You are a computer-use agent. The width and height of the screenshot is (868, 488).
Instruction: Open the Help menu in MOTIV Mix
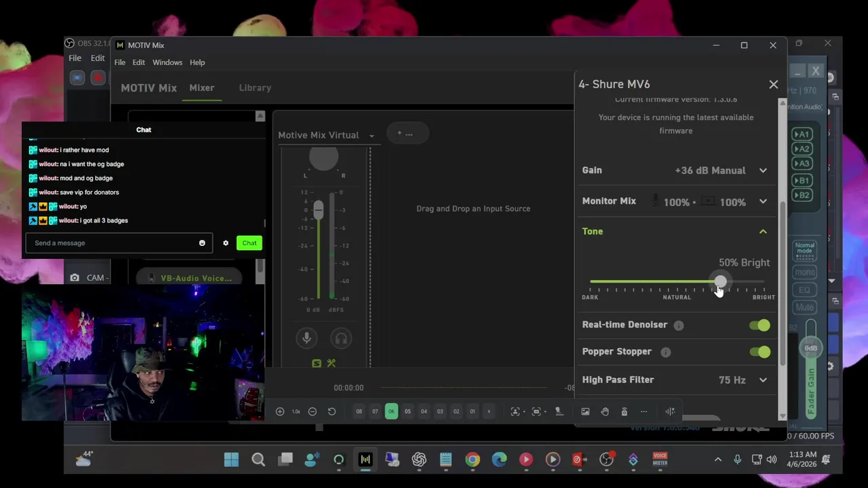click(197, 62)
